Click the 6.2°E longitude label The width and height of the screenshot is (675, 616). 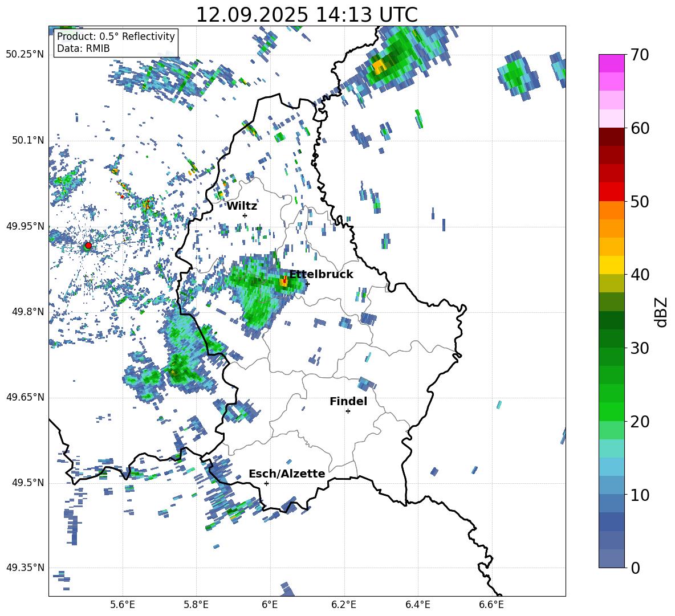coord(344,605)
